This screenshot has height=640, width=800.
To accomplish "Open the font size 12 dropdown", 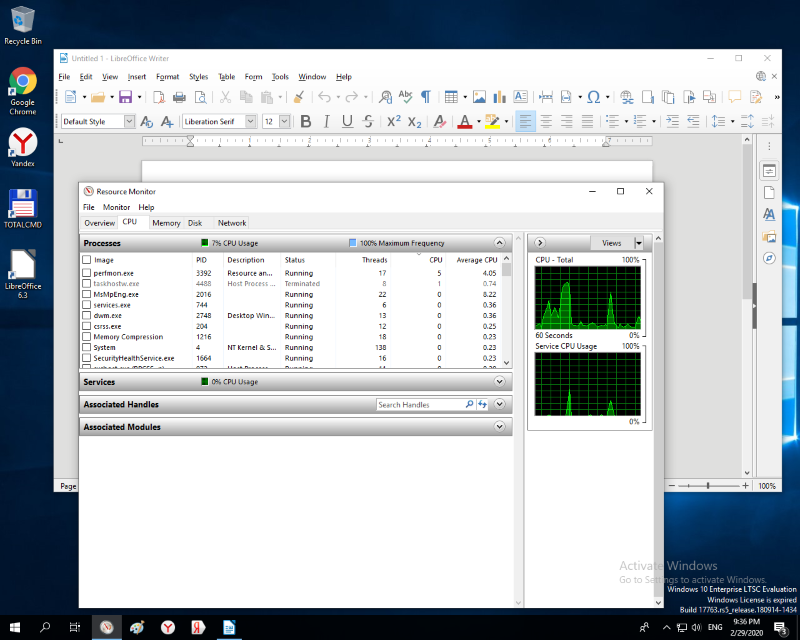I will 285,121.
